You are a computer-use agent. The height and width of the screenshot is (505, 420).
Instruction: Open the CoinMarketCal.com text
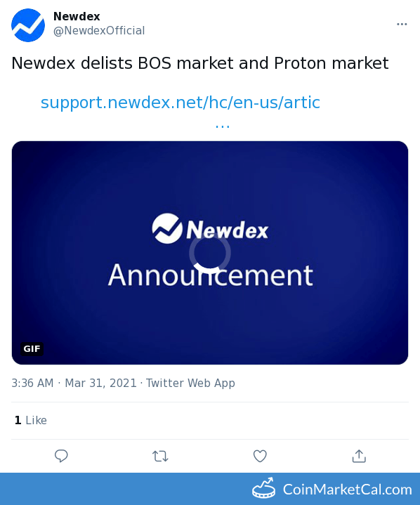(347, 490)
